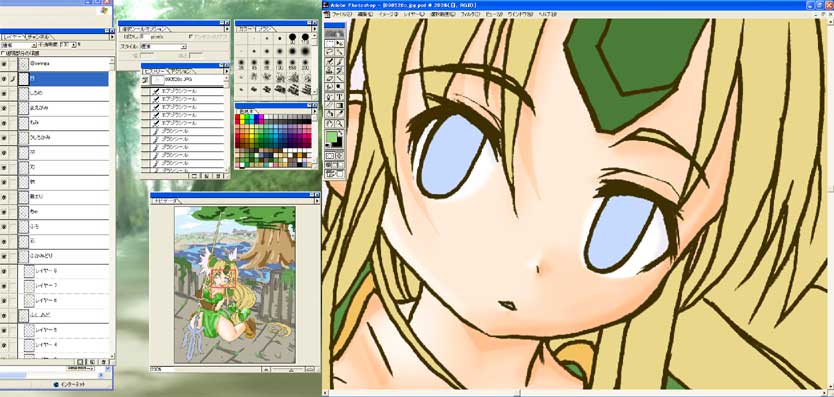Toggle anti-aliased checkbox in Marquee Options
This screenshot has height=397, width=834.
coord(191,37)
